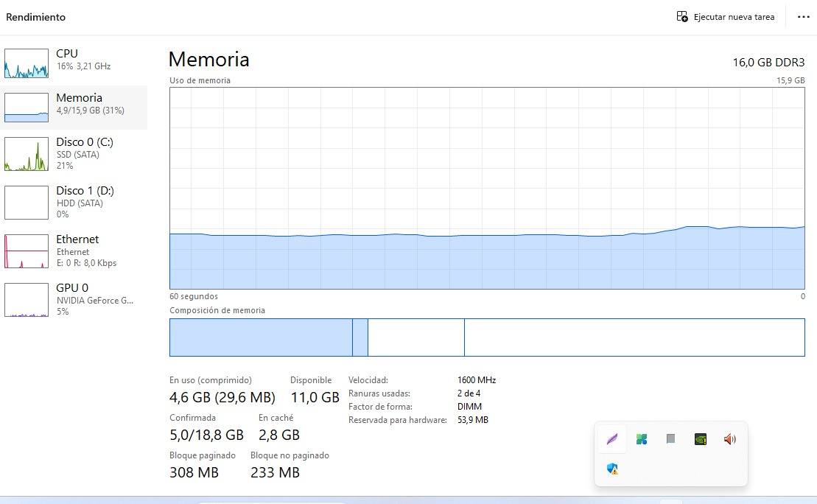Open Windows Security shield tray icon
Image resolution: width=817 pixels, height=504 pixels.
(x=612, y=469)
